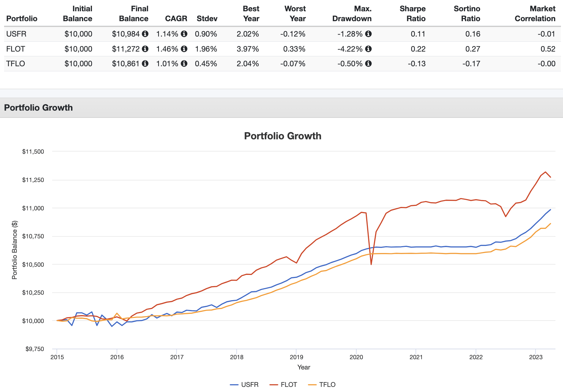Click TFLO stdev value 0.45%
The image size is (563, 392).
point(206,64)
